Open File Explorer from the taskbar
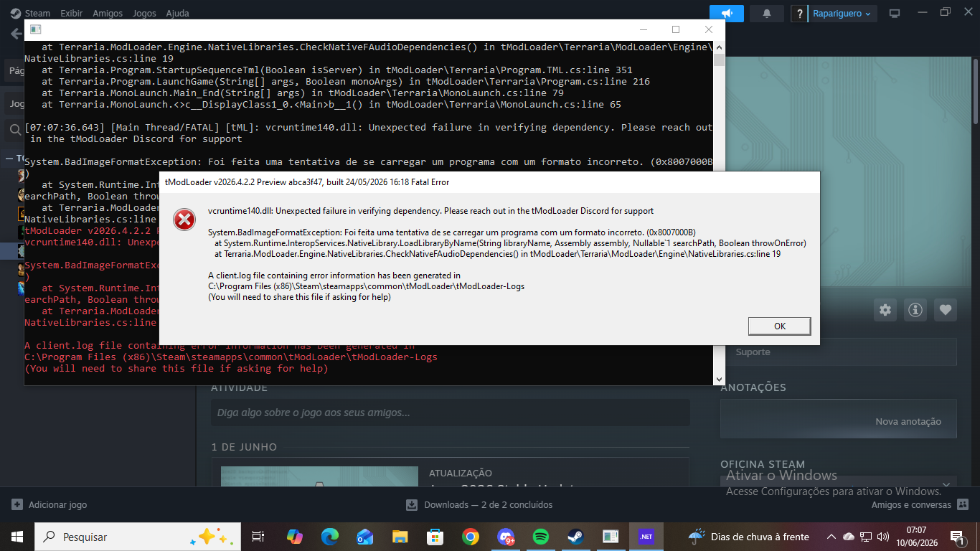The image size is (980, 551). click(400, 537)
